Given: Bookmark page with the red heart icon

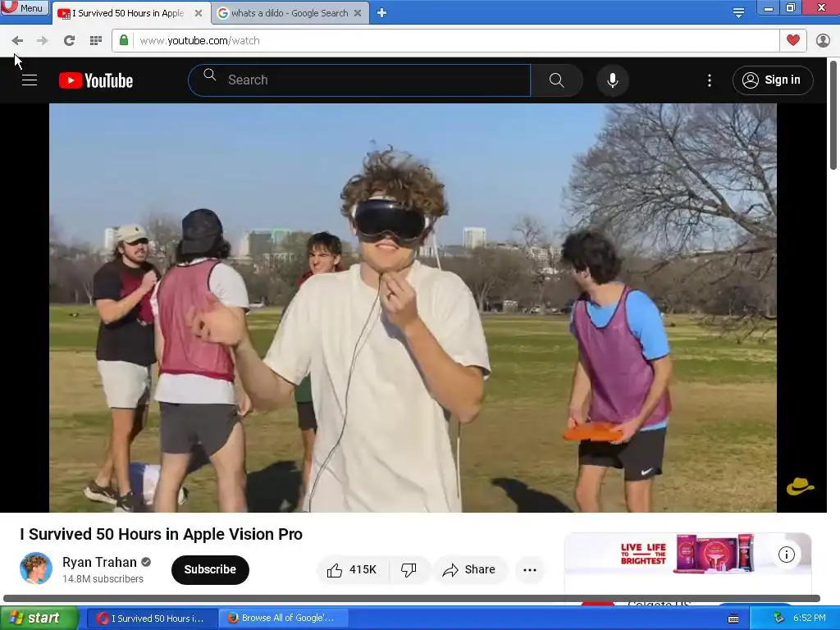Looking at the screenshot, I should [x=793, y=40].
